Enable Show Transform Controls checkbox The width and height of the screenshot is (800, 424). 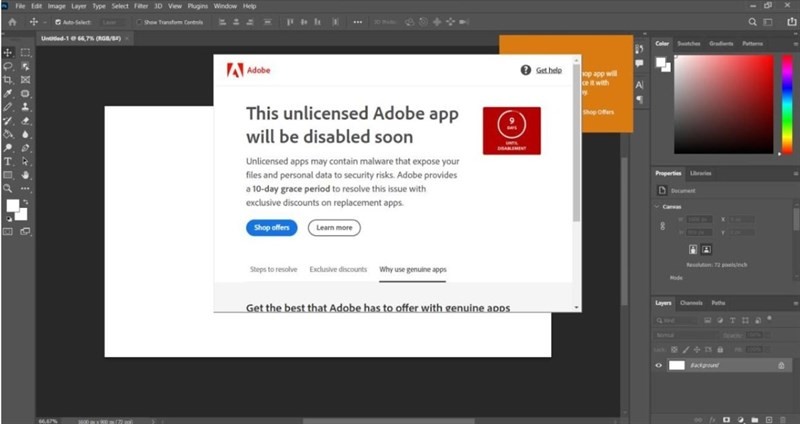[x=139, y=22]
